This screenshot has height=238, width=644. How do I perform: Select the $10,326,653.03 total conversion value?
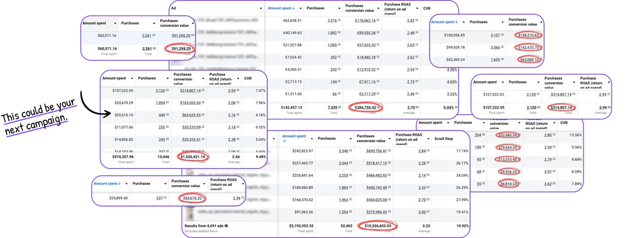[x=378, y=225]
